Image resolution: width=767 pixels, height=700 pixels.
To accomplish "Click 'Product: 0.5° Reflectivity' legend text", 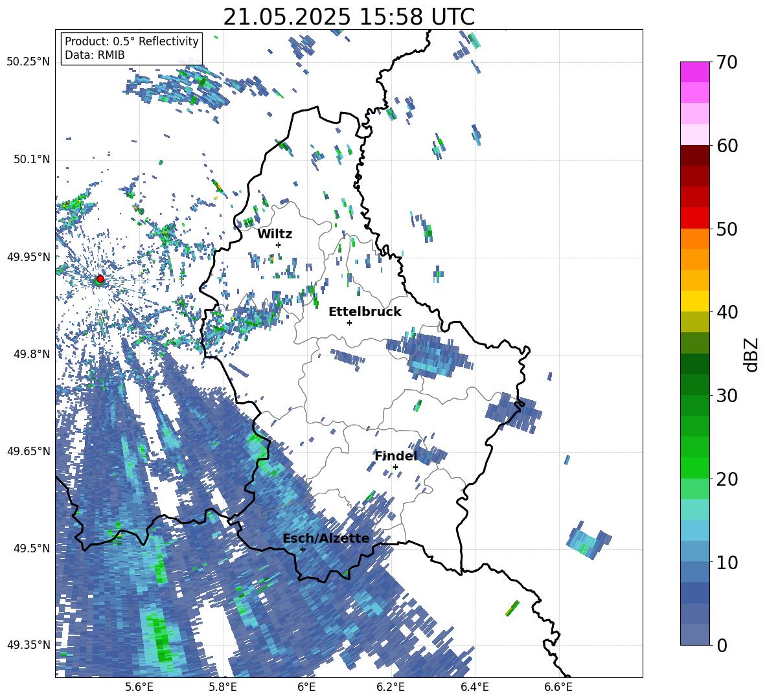I will coord(132,41).
